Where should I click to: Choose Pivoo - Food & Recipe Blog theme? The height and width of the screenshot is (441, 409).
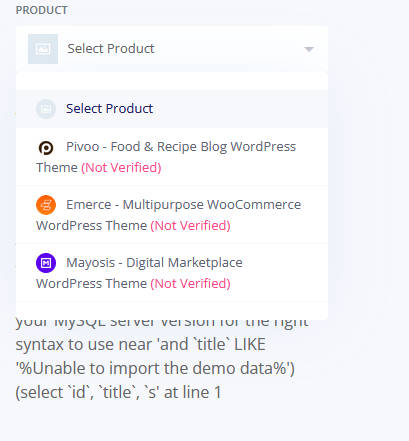click(172, 157)
